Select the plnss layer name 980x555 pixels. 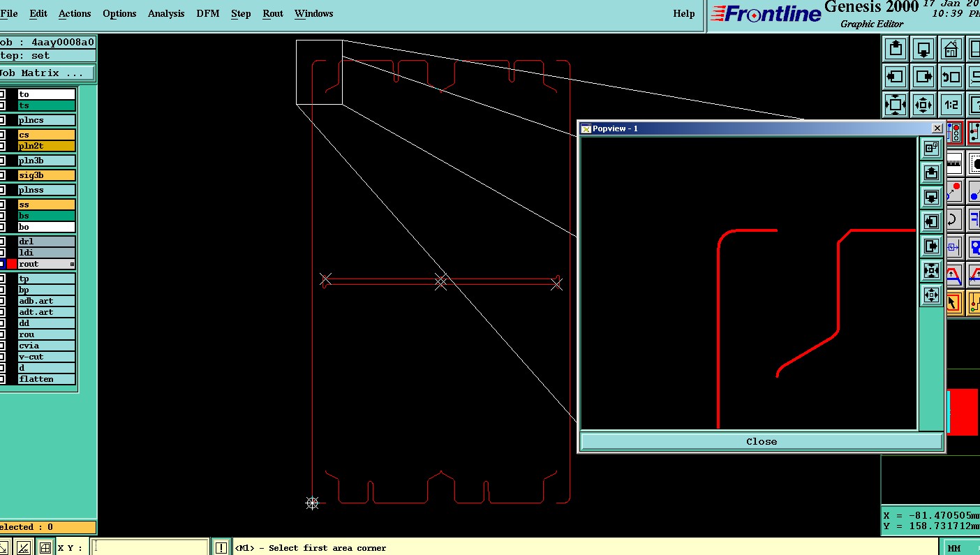(x=46, y=190)
